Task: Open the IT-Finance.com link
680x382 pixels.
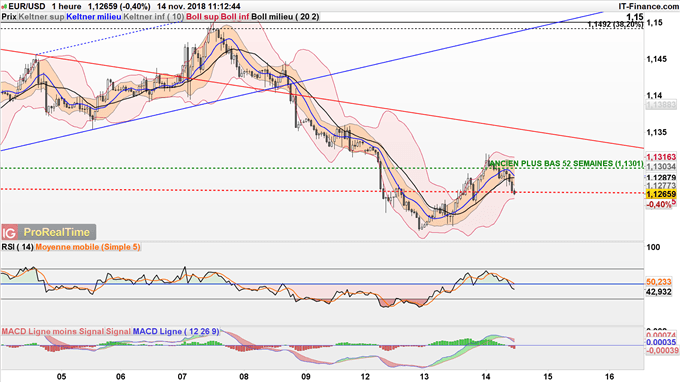Action: [648, 7]
